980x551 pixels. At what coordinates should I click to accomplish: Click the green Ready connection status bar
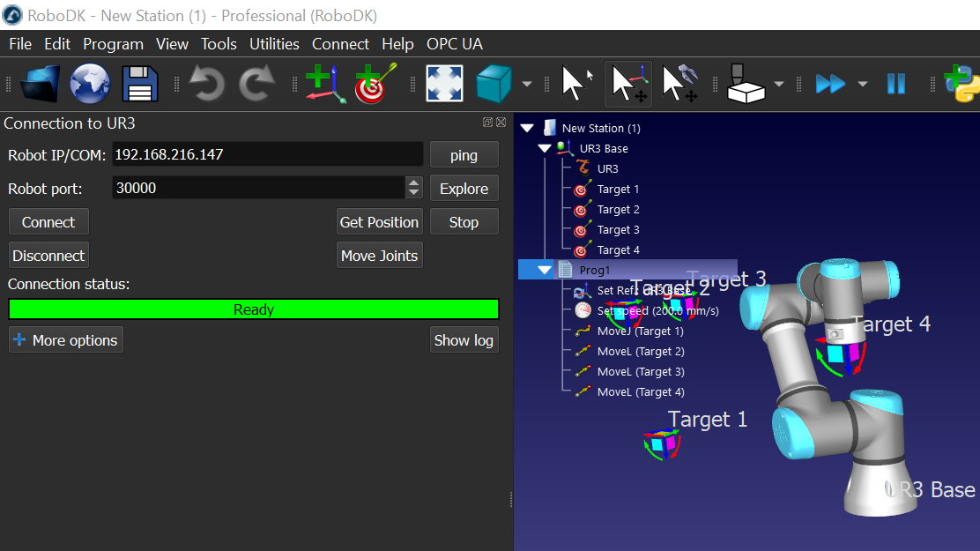[x=254, y=309]
